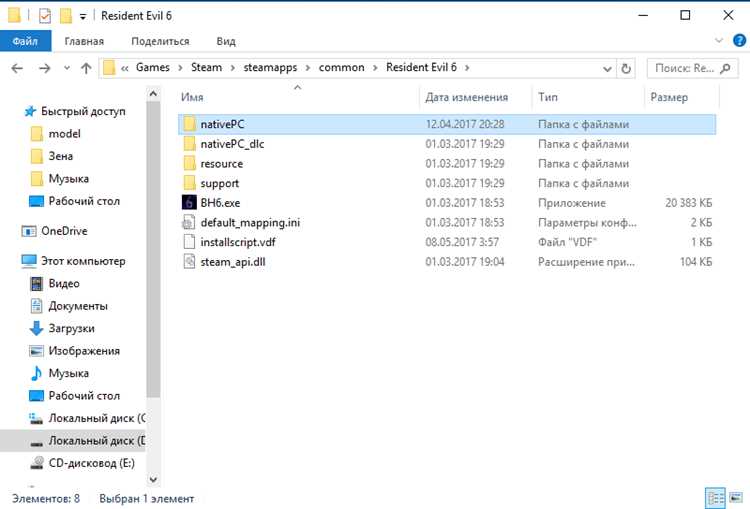Open Рабочий стол under Этот компьютер

click(75, 396)
